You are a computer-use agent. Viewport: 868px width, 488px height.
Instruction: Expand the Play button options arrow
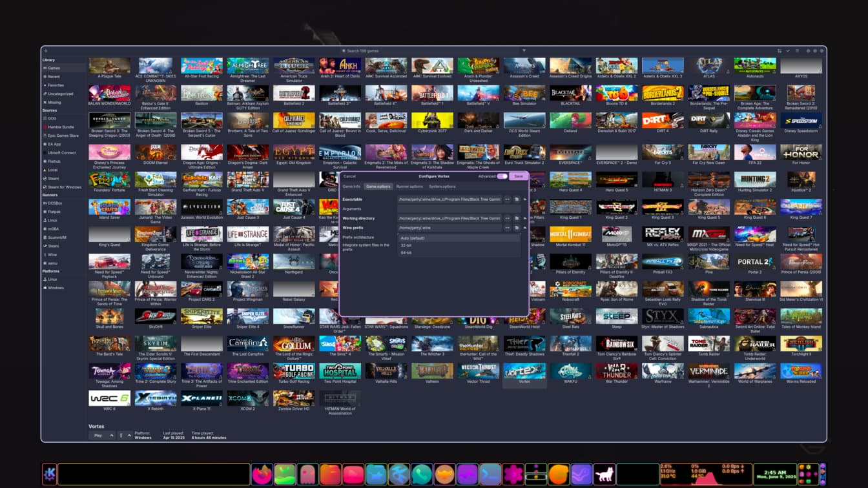(x=112, y=436)
